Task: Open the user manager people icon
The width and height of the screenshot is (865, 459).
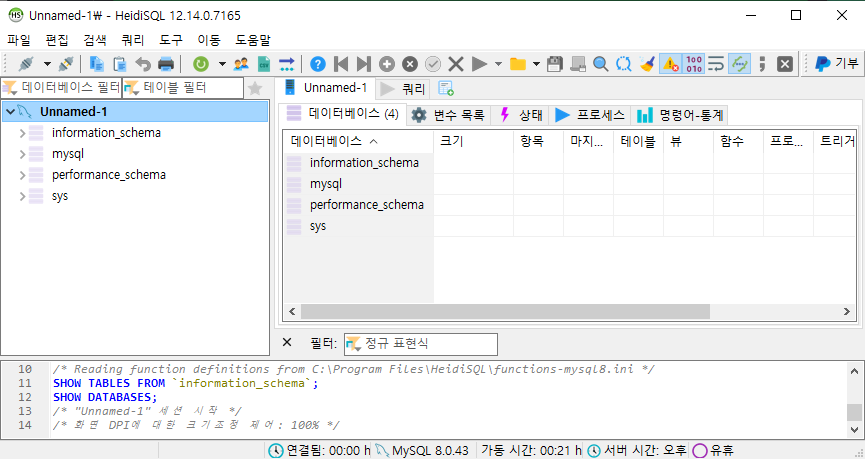Action: pyautogui.click(x=241, y=64)
